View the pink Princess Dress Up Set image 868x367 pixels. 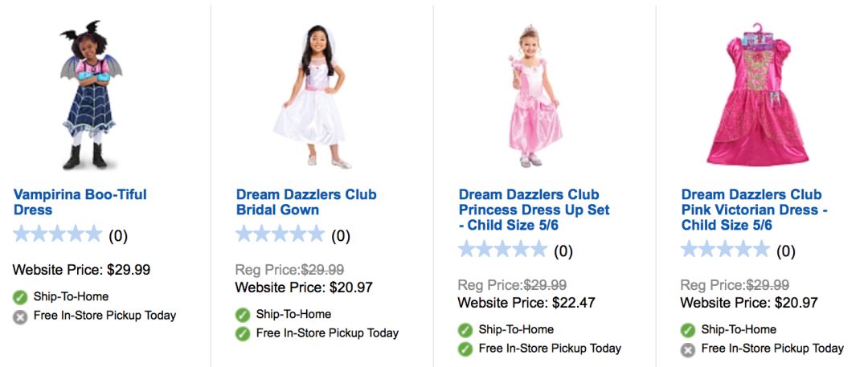pyautogui.click(x=534, y=95)
